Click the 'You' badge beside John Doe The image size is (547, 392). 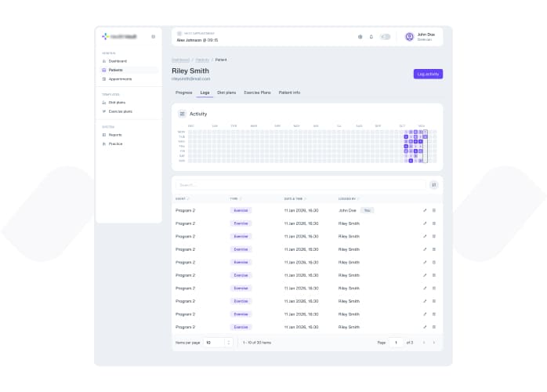point(367,210)
